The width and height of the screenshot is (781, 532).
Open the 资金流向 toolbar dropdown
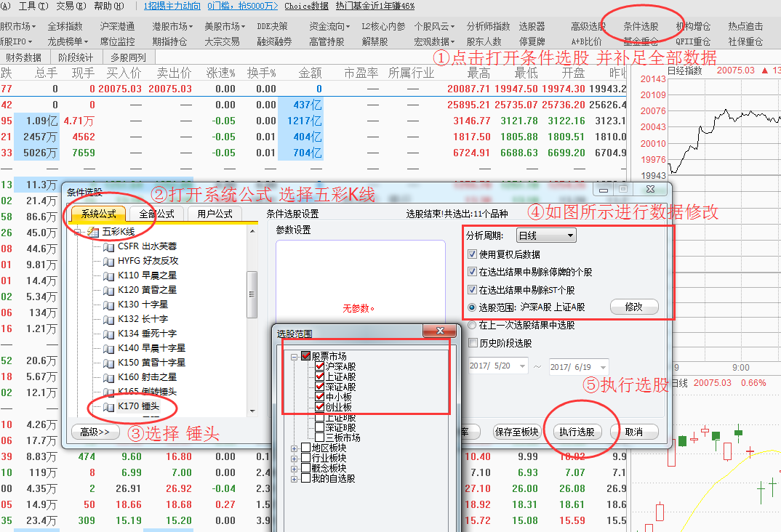point(329,26)
